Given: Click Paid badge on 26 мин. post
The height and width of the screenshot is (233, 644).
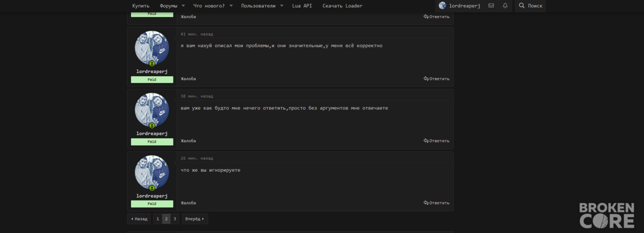Looking at the screenshot, I should (x=152, y=204).
